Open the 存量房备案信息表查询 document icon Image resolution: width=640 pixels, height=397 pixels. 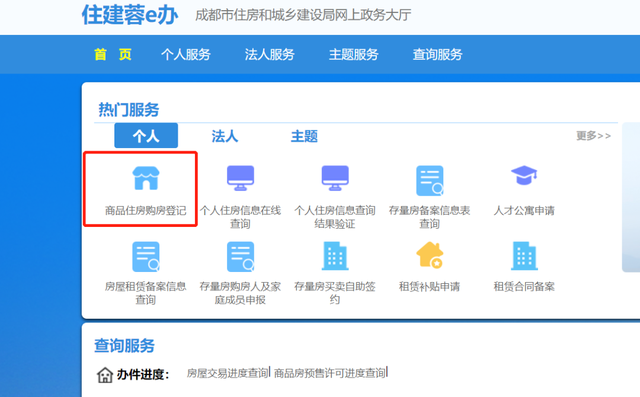tap(430, 180)
